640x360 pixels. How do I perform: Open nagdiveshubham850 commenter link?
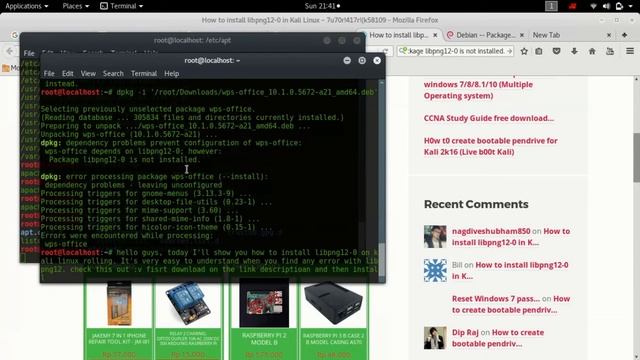[x=491, y=231]
